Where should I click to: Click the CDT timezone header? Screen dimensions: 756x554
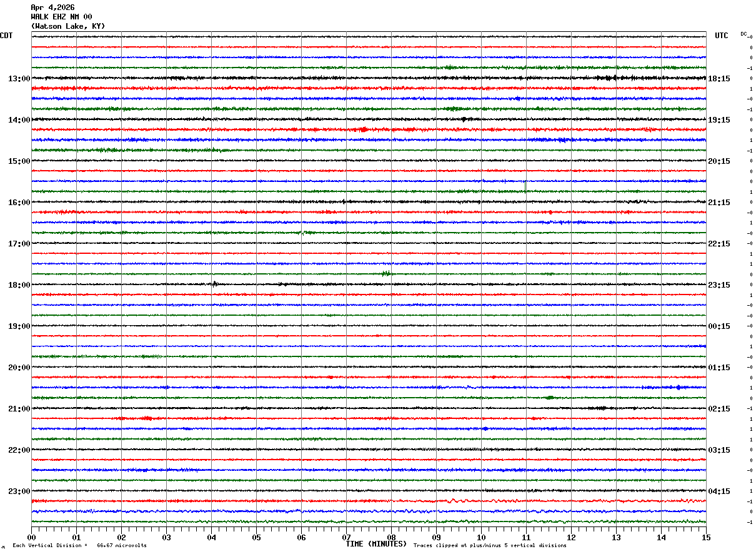(x=6, y=36)
